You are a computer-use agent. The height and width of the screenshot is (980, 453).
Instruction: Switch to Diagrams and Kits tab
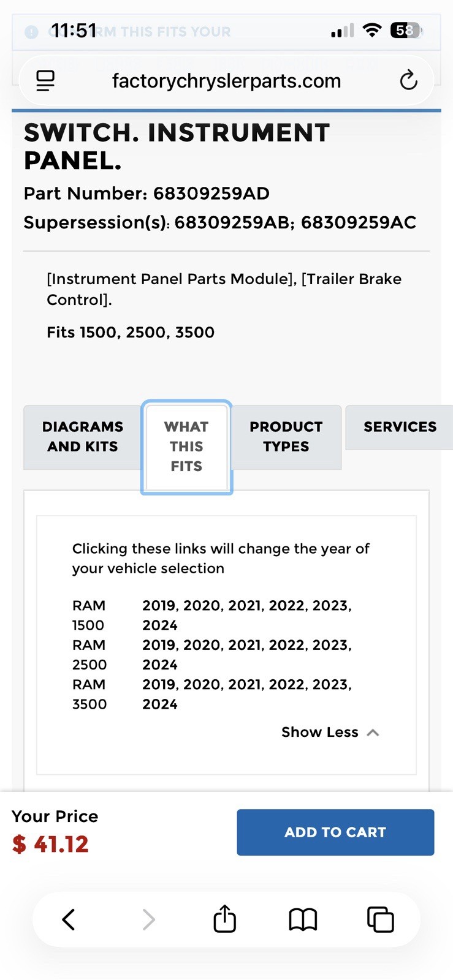tap(82, 437)
